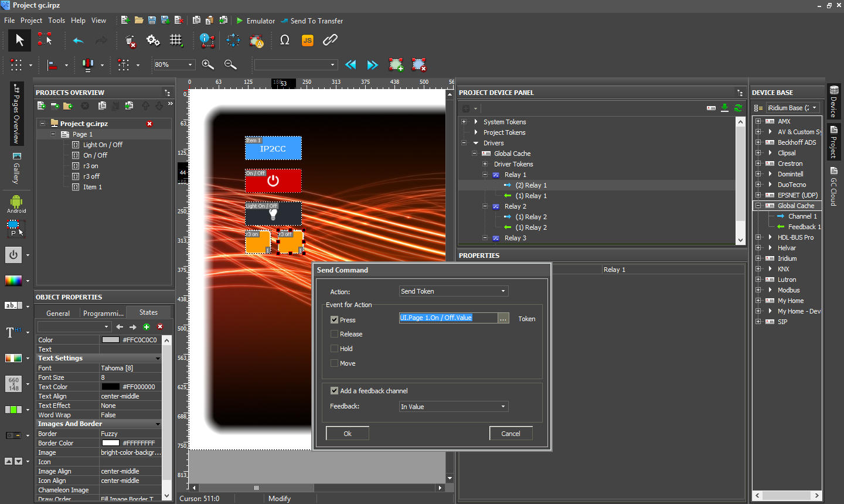Open the Action dropdown showing Send Token
The image size is (844, 504).
point(453,291)
